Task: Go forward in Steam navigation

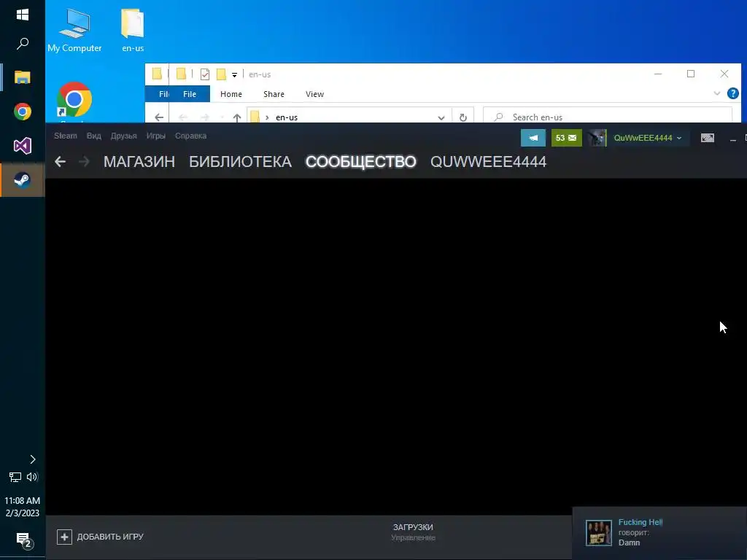Action: coord(84,161)
